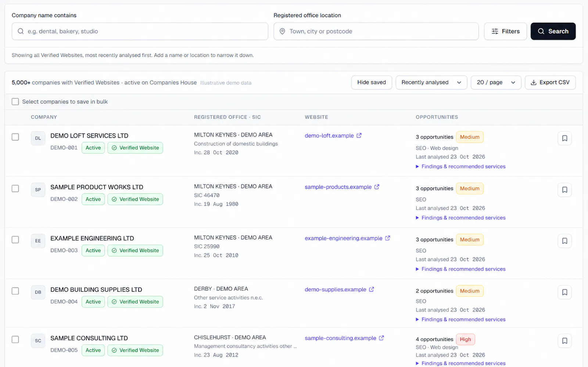The height and width of the screenshot is (367, 588).
Task: Focus the Town, city or postcode field
Action: click(x=376, y=31)
